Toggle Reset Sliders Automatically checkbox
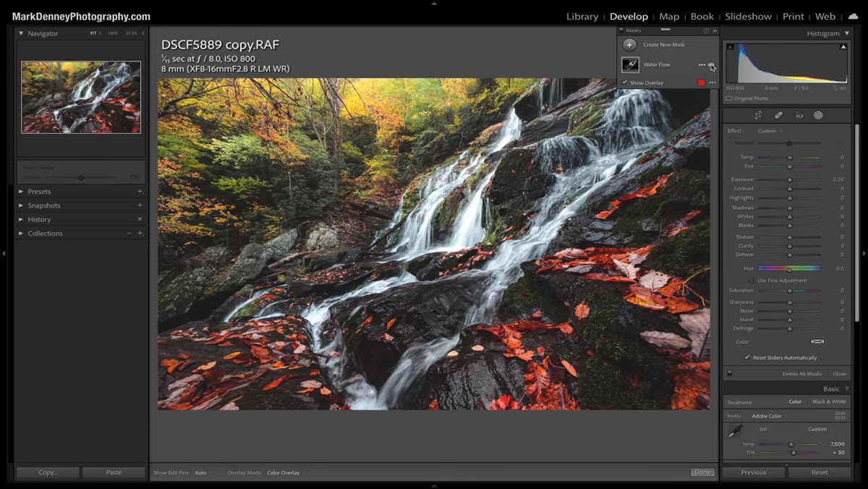 [747, 357]
